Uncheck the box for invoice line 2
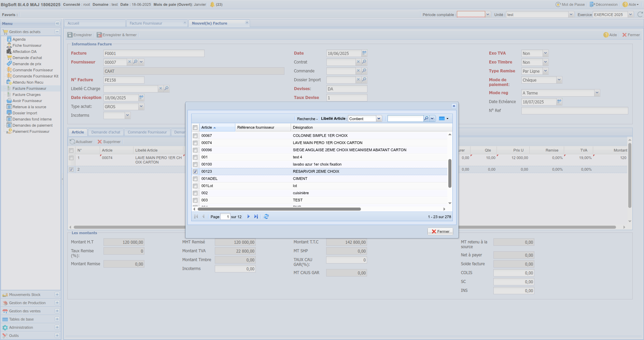The height and width of the screenshot is (340, 644). click(71, 169)
